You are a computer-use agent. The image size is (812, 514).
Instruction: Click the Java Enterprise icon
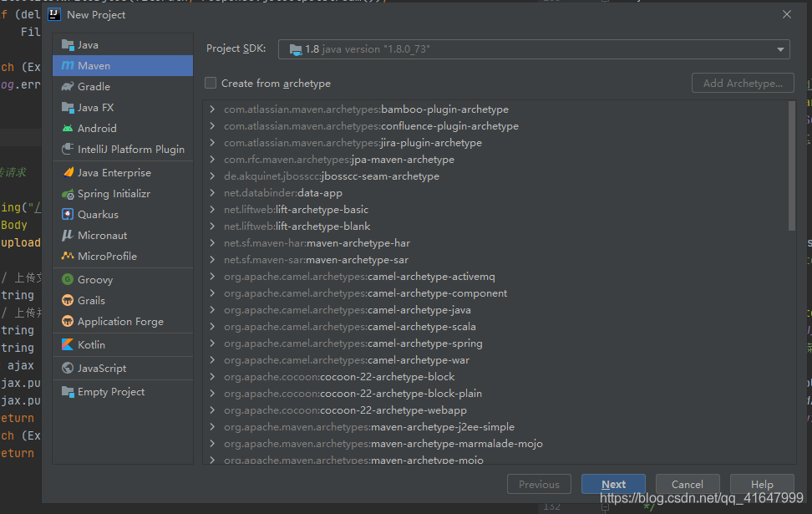pyautogui.click(x=68, y=173)
